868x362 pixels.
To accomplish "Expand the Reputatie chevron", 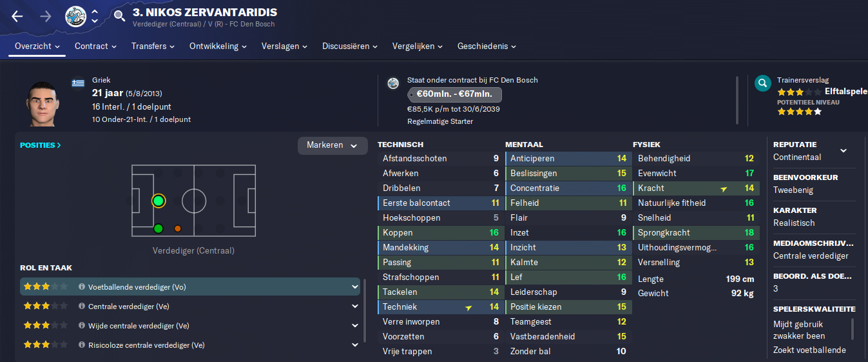I will pyautogui.click(x=844, y=151).
